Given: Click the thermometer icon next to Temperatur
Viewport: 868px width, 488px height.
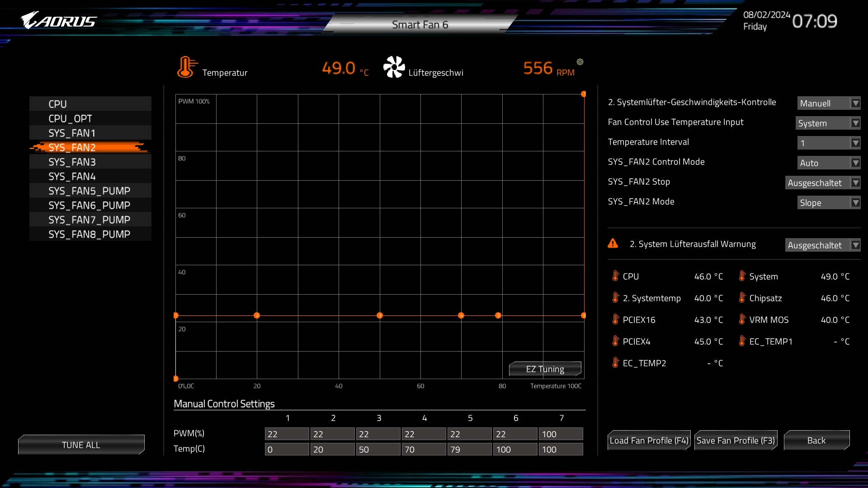Looking at the screenshot, I should pos(186,67).
